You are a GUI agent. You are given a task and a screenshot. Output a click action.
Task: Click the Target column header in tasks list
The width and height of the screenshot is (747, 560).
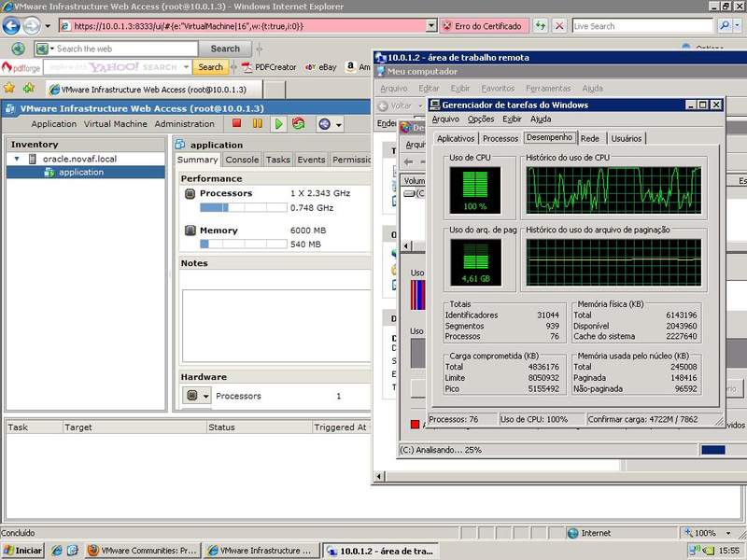click(134, 427)
